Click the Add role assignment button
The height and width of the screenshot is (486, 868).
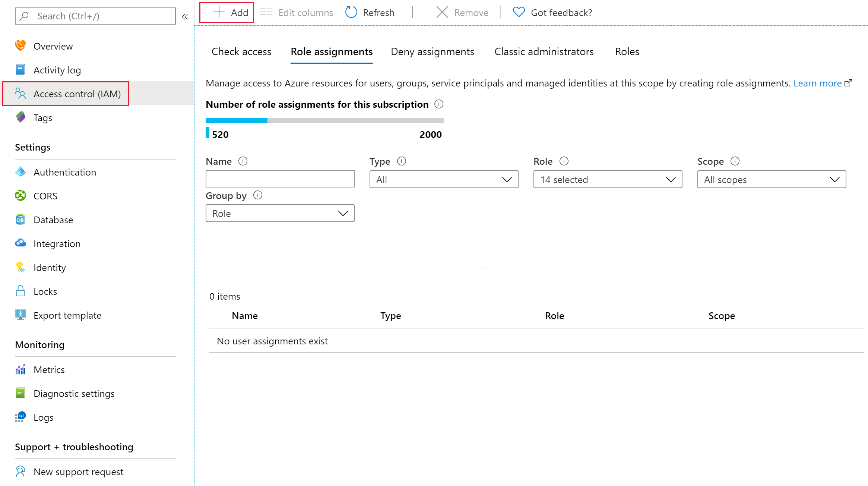[x=229, y=12]
